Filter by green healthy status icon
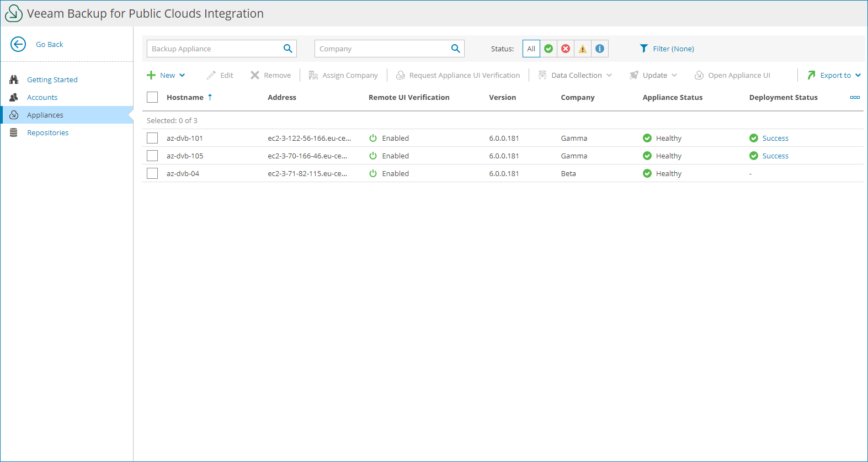868x462 pixels. point(549,49)
